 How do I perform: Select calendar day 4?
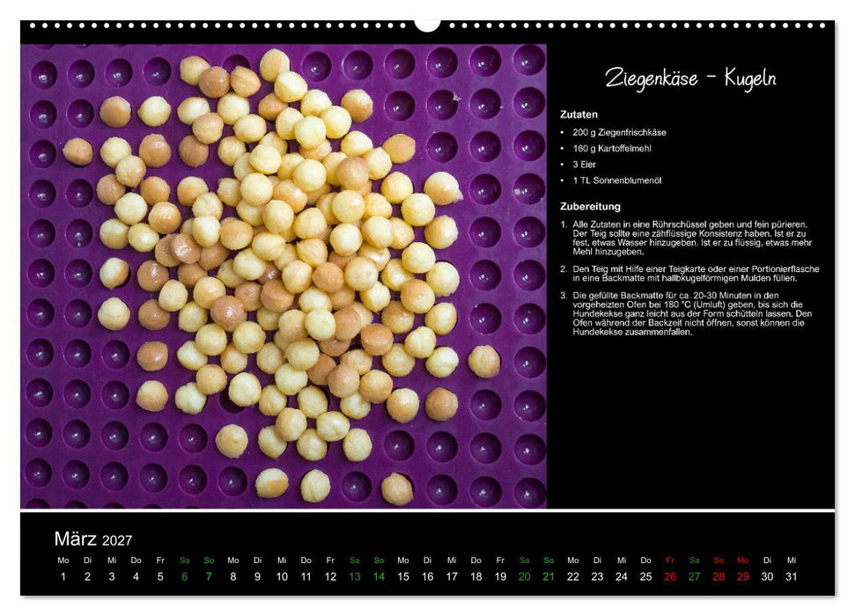pyautogui.click(x=136, y=576)
